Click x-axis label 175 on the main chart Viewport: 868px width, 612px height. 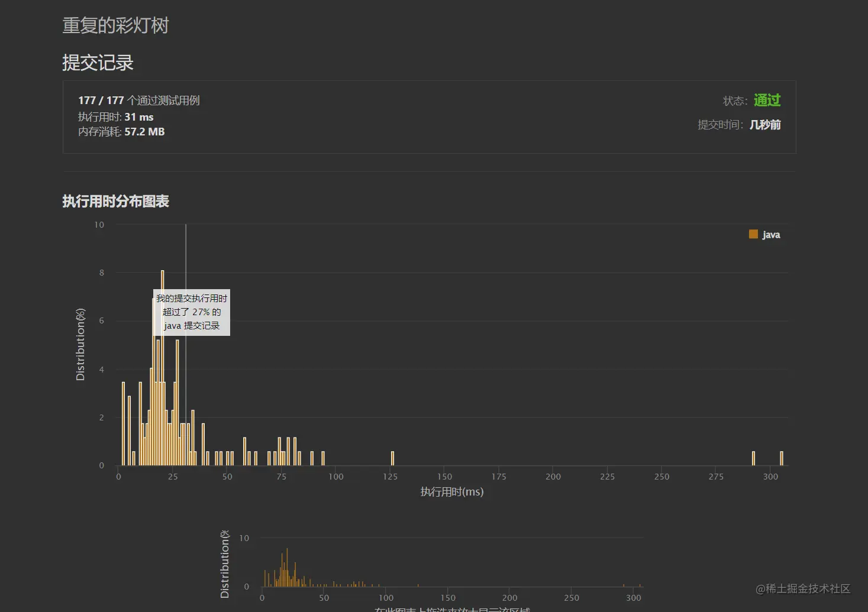499,477
